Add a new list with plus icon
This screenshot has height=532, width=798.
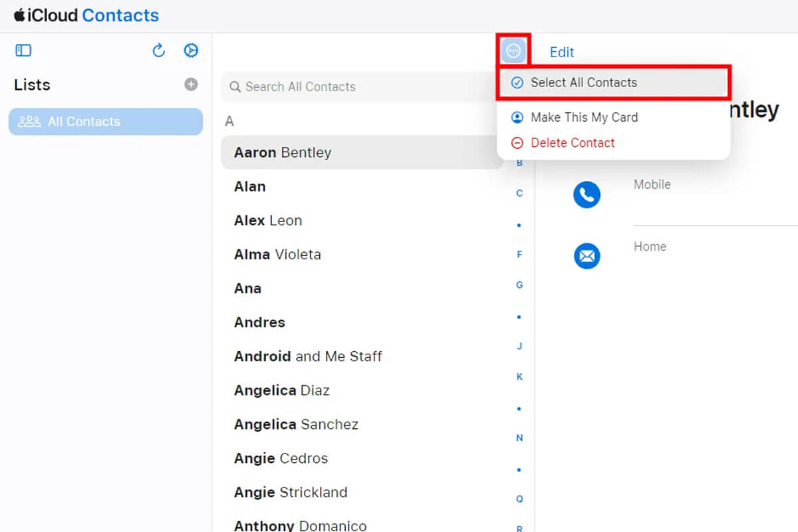pyautogui.click(x=191, y=84)
